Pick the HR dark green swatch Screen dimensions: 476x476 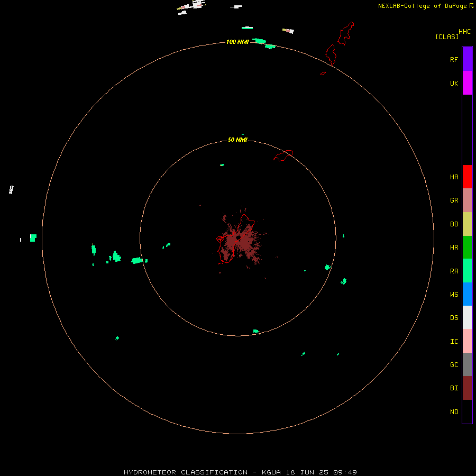pos(467,248)
